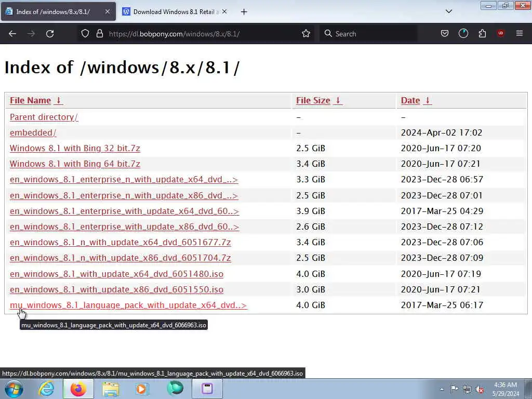Open the Action Center flag icon
This screenshot has width=532, height=399.
coord(454,389)
